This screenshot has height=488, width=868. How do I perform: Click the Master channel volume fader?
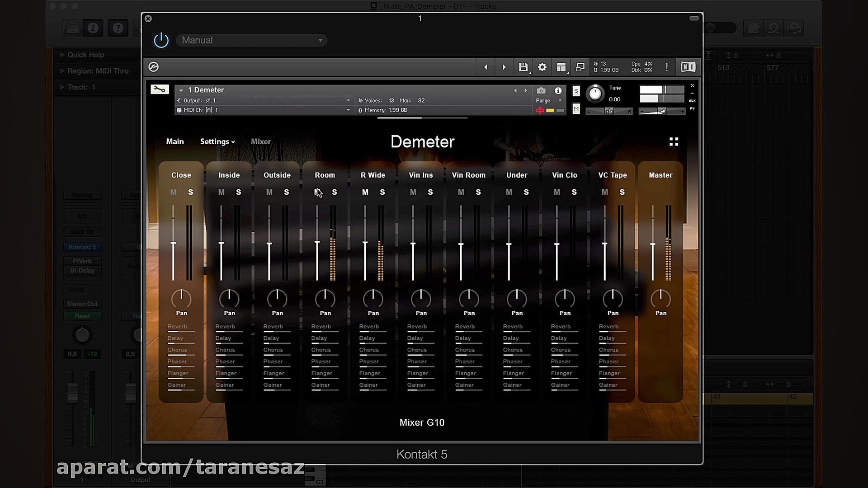tap(652, 245)
